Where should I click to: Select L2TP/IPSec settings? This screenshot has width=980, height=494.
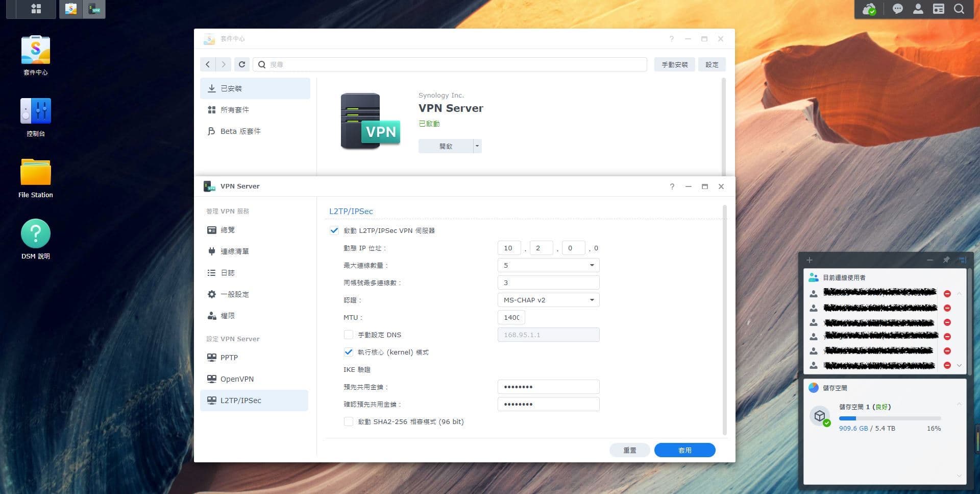[254, 401]
